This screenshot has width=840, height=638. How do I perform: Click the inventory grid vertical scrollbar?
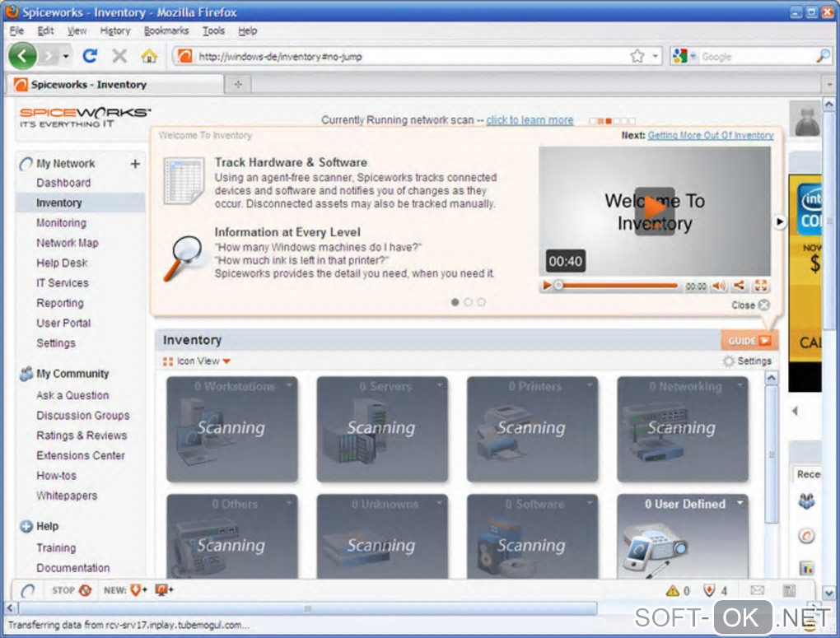tap(772, 454)
